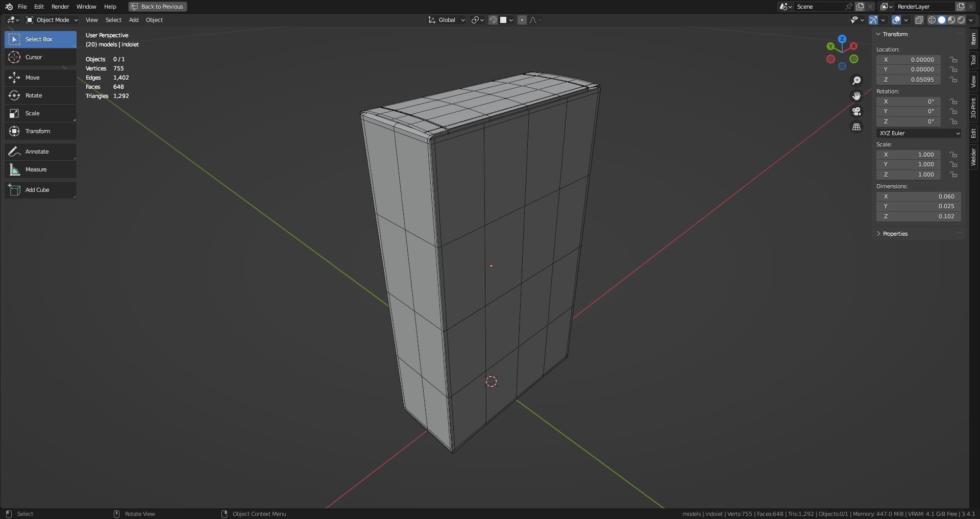
Task: Open the viewport Object menu
Action: point(154,20)
